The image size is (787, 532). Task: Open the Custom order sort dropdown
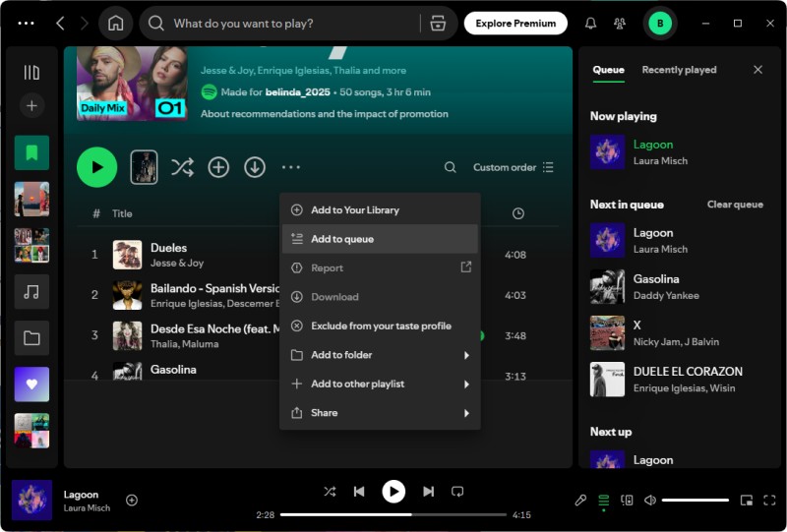[513, 167]
